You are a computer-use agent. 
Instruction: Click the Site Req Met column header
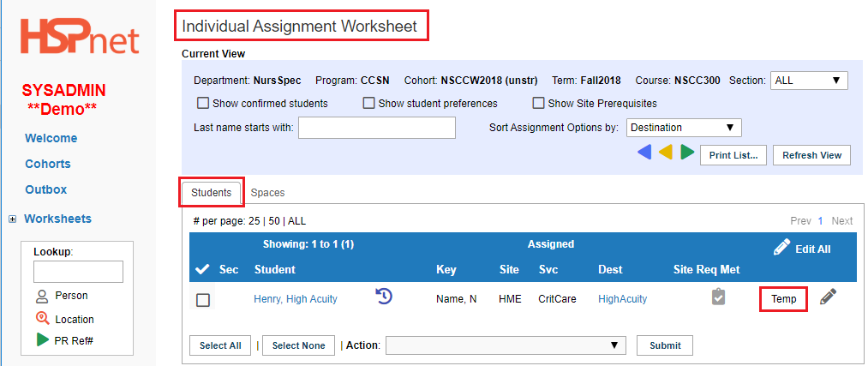(x=706, y=270)
